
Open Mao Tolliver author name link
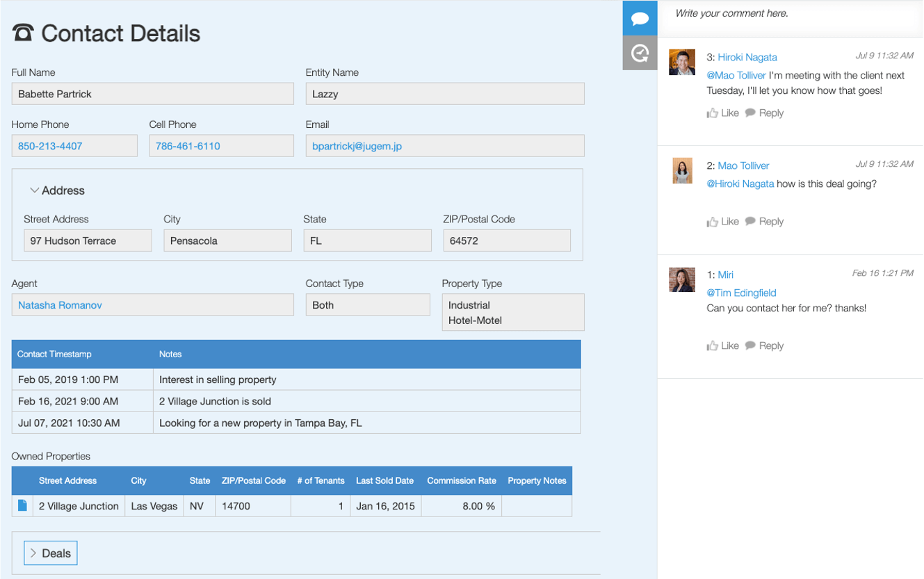pyautogui.click(x=743, y=165)
